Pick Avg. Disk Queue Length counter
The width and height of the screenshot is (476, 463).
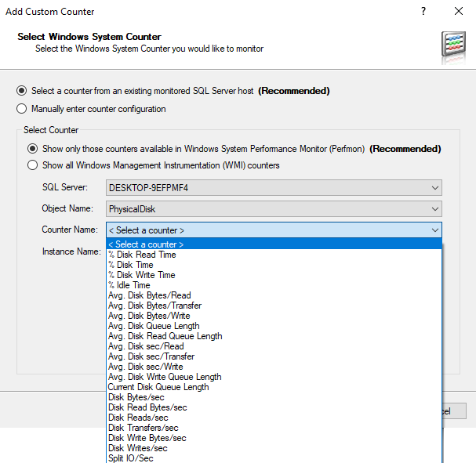click(154, 326)
